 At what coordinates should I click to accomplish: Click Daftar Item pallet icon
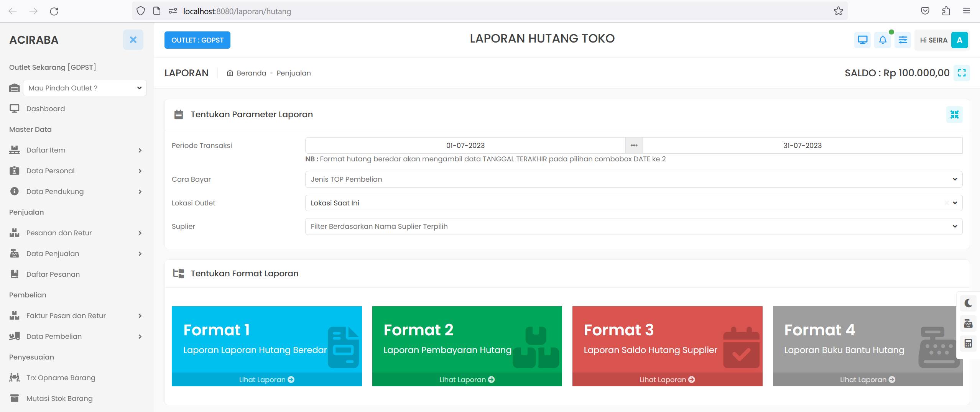pyautogui.click(x=14, y=150)
